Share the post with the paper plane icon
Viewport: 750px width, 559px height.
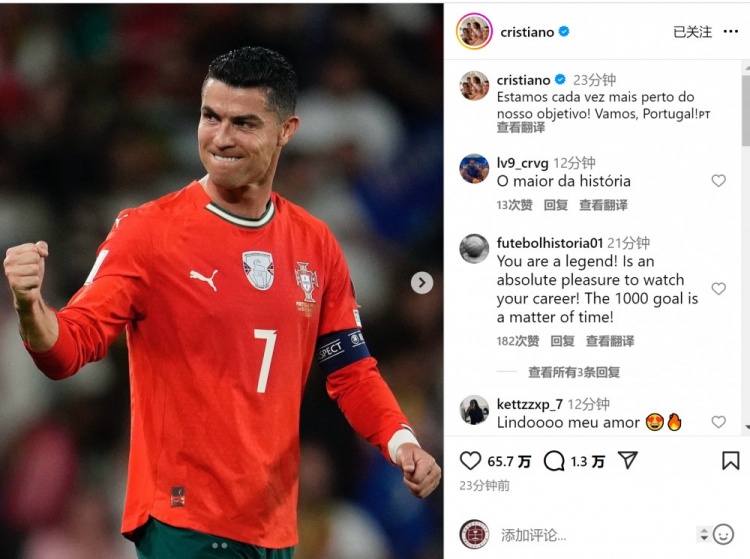(x=628, y=460)
